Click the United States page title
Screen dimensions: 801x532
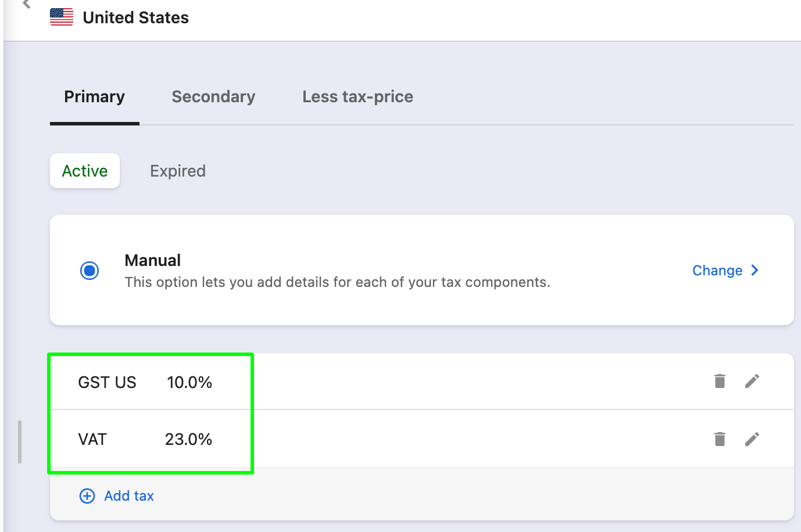tap(135, 18)
